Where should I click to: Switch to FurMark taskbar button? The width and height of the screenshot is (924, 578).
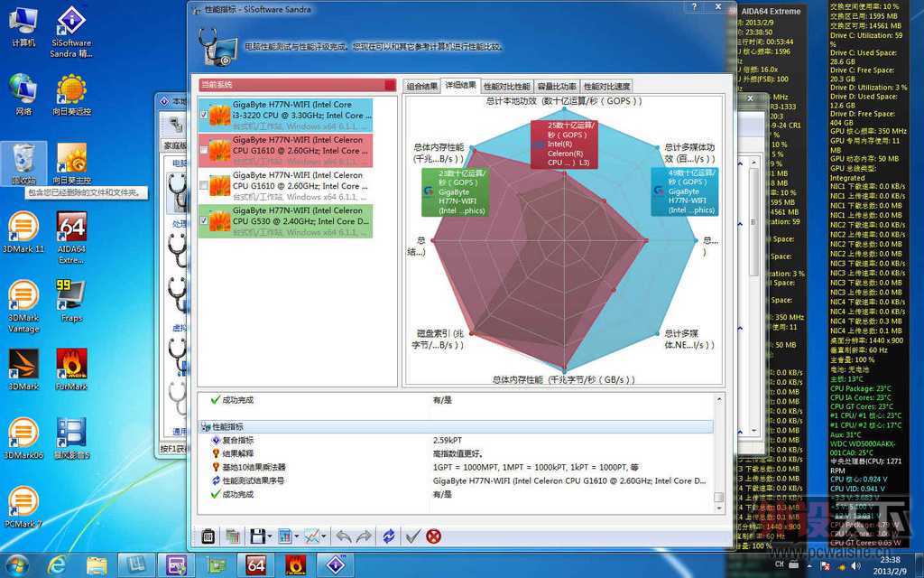coord(295,565)
